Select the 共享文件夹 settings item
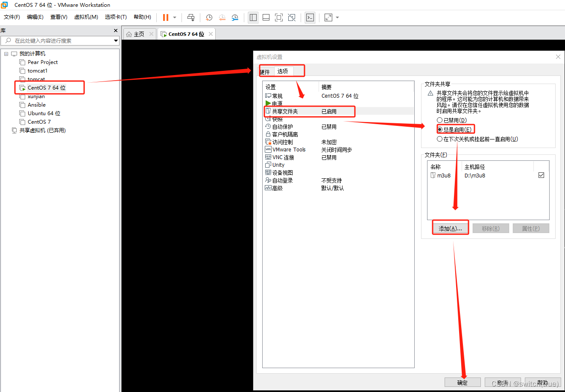This screenshot has height=392, width=565. pos(284,111)
